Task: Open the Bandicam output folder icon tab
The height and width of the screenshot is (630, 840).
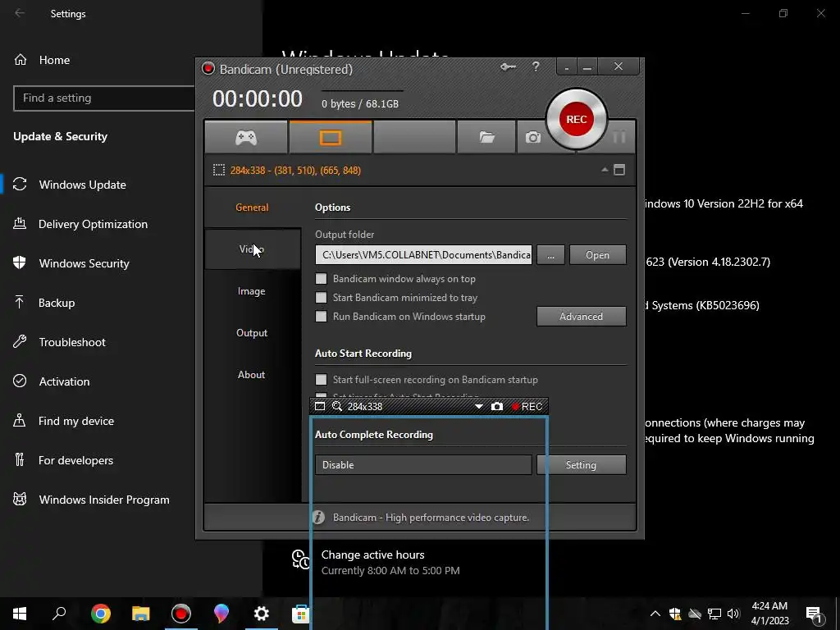Action: coord(486,138)
